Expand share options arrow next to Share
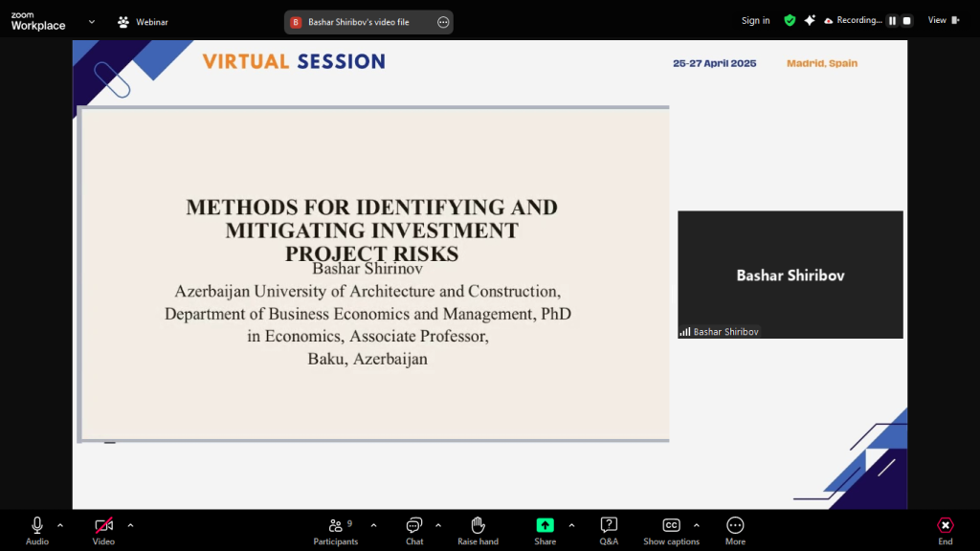 click(x=571, y=524)
